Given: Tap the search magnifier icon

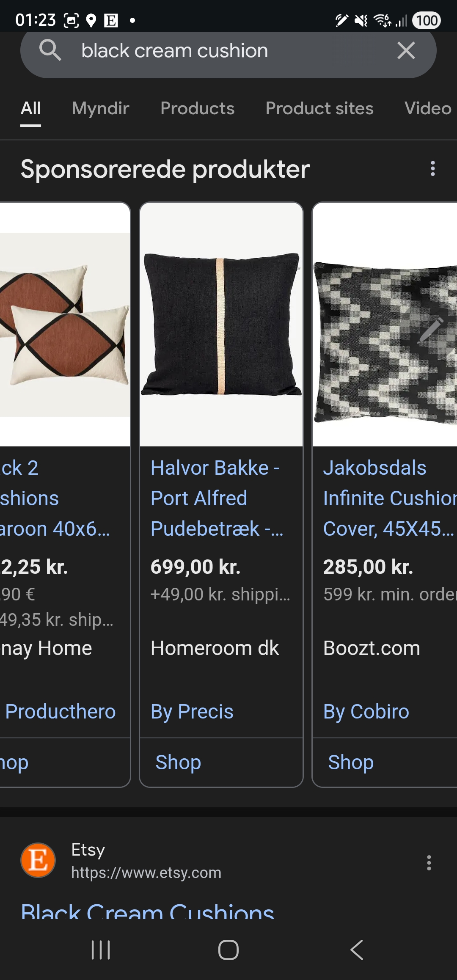Looking at the screenshot, I should tap(50, 50).
